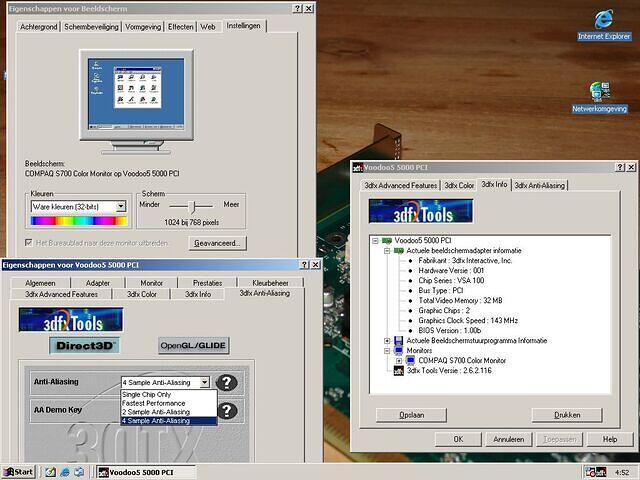The height and width of the screenshot is (480, 640).
Task: Click Help button in Voodoo5 window
Action: [610, 440]
